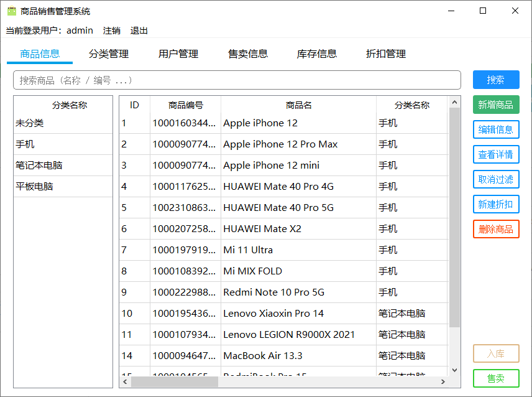532x397 pixels.
Task: Click product code 1002310863... cell
Action: (x=186, y=207)
